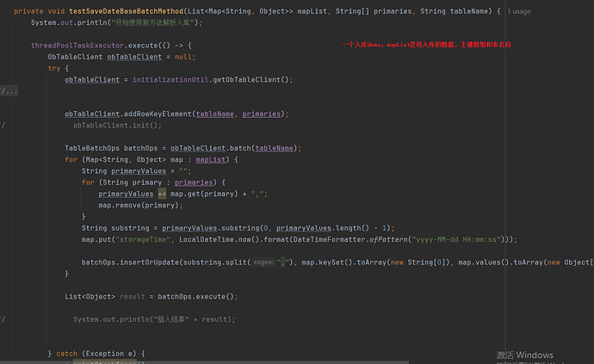Screen dimensions: 594x364
Task: Click the TableBatchOps type name
Action: tap(92, 148)
